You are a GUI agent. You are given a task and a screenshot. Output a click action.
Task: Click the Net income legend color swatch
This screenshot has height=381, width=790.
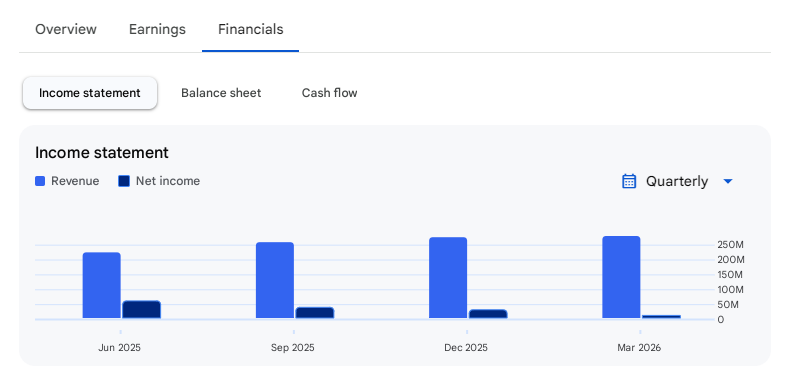coord(124,181)
